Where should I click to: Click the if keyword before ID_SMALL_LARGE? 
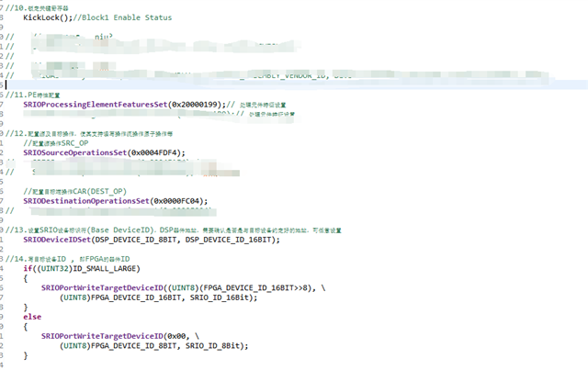click(x=28, y=269)
